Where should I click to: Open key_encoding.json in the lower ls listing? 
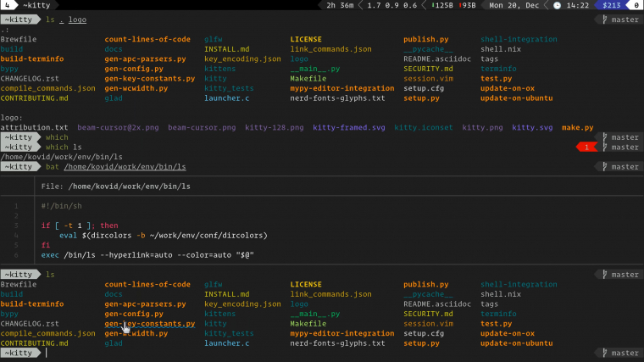(242, 304)
